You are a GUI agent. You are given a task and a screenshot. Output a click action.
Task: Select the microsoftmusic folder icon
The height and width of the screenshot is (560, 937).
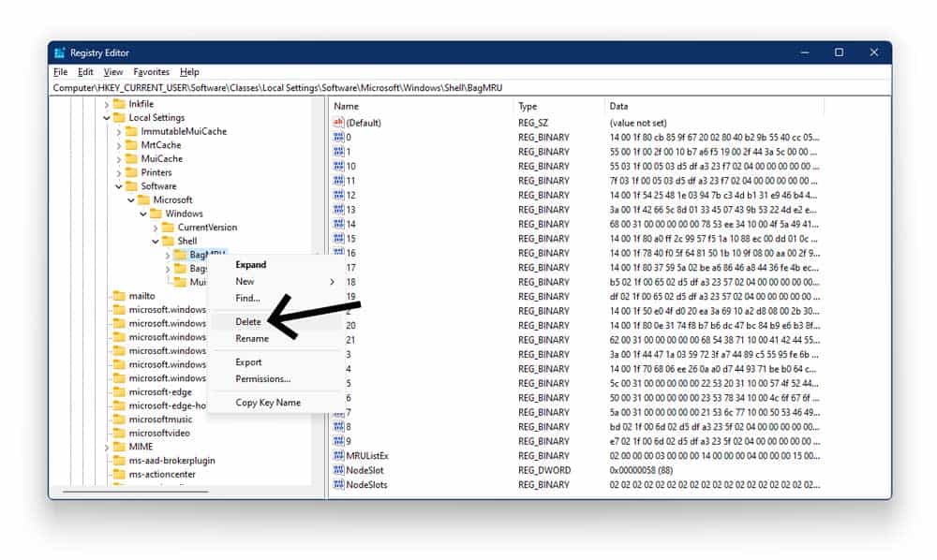point(119,420)
